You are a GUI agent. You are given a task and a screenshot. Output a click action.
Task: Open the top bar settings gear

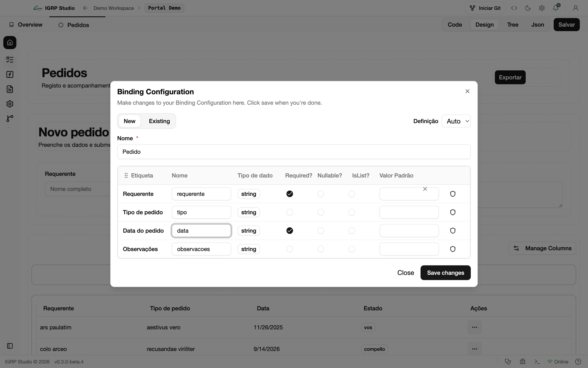point(542,8)
